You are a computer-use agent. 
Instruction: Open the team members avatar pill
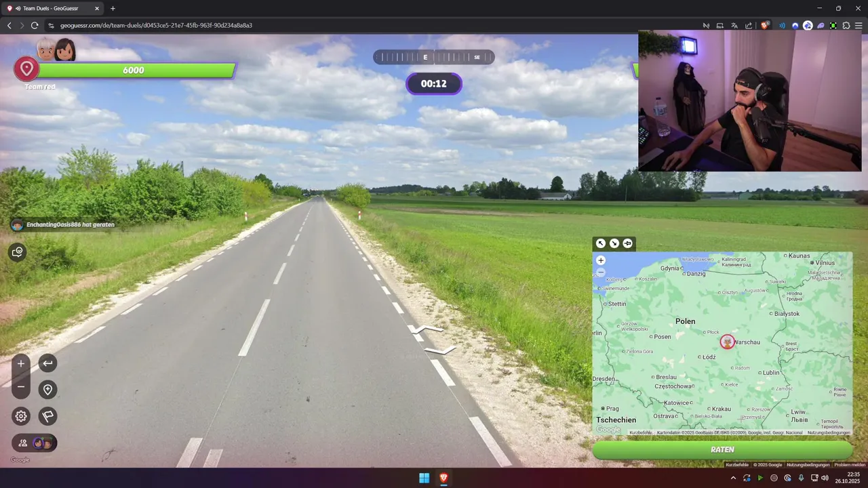[x=35, y=443]
